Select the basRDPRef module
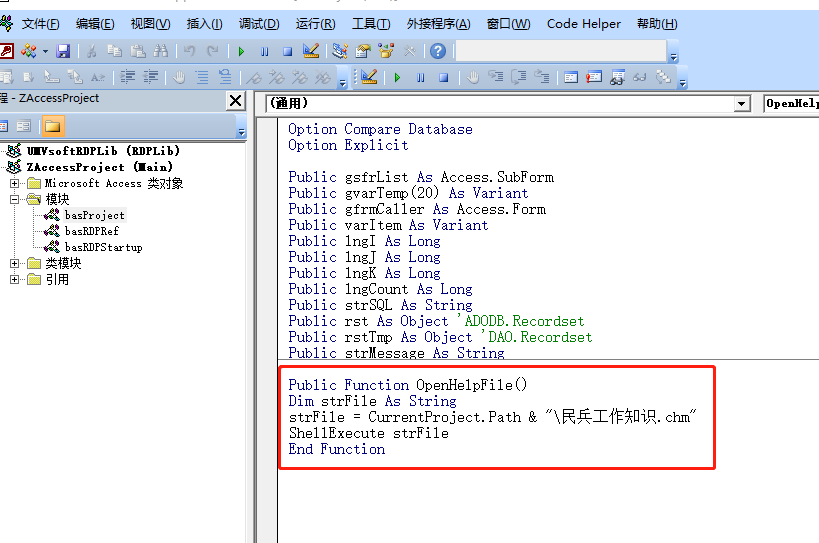819x543 pixels. [92, 231]
